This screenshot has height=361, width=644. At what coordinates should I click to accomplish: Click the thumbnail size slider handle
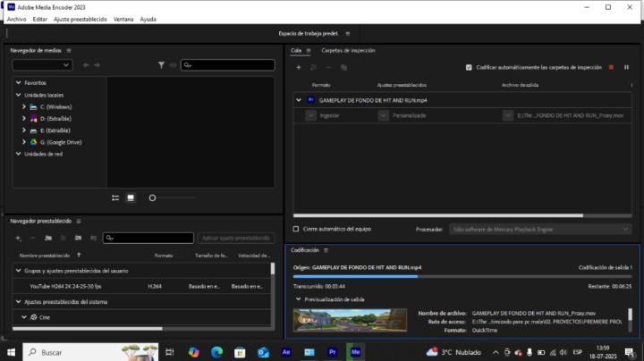point(152,197)
